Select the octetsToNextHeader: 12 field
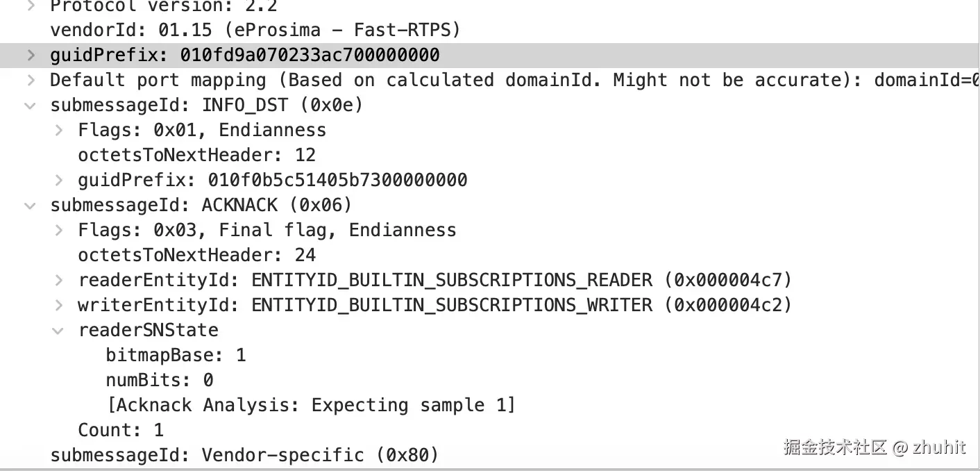Image resolution: width=980 pixels, height=471 pixels. pos(196,155)
